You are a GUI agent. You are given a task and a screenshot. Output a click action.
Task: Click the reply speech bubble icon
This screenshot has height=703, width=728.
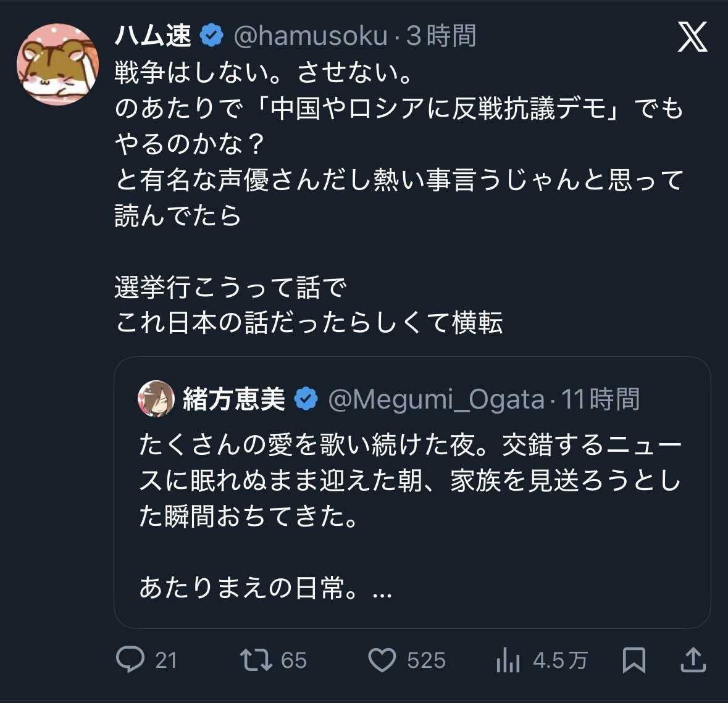click(130, 660)
